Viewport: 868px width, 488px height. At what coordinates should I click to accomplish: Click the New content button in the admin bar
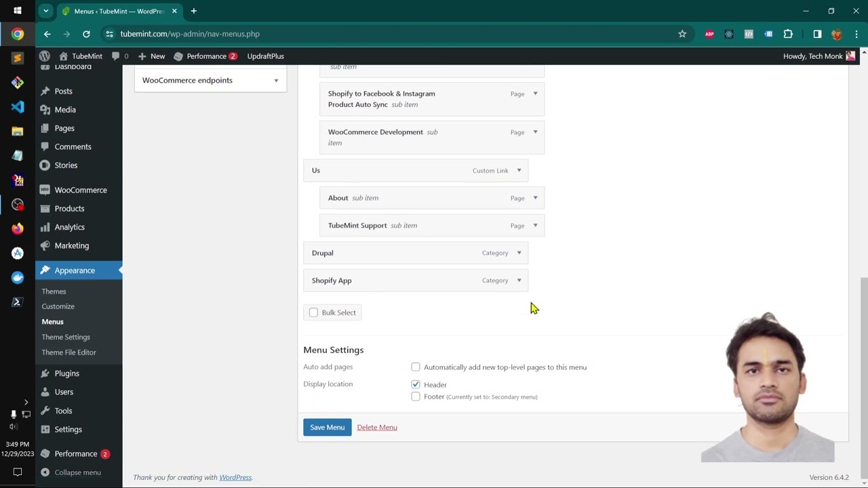(x=151, y=56)
